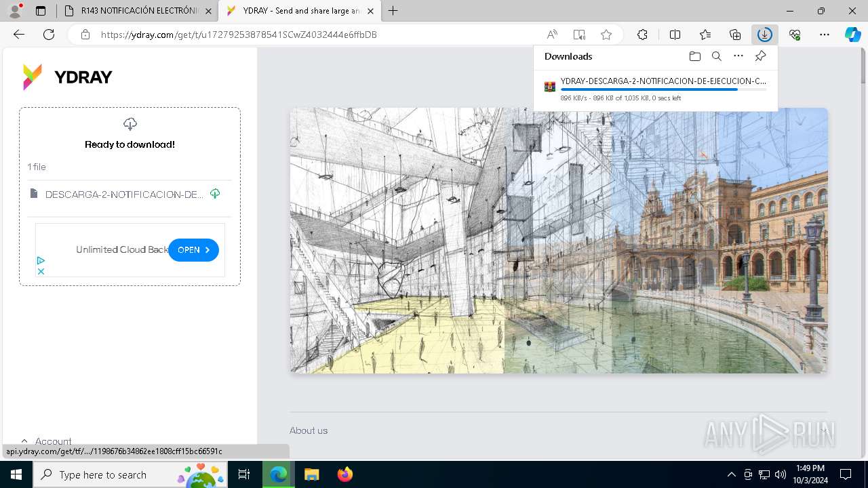Viewport: 868px width, 488px height.
Task: Click the green download icon next to file
Action: [x=215, y=194]
